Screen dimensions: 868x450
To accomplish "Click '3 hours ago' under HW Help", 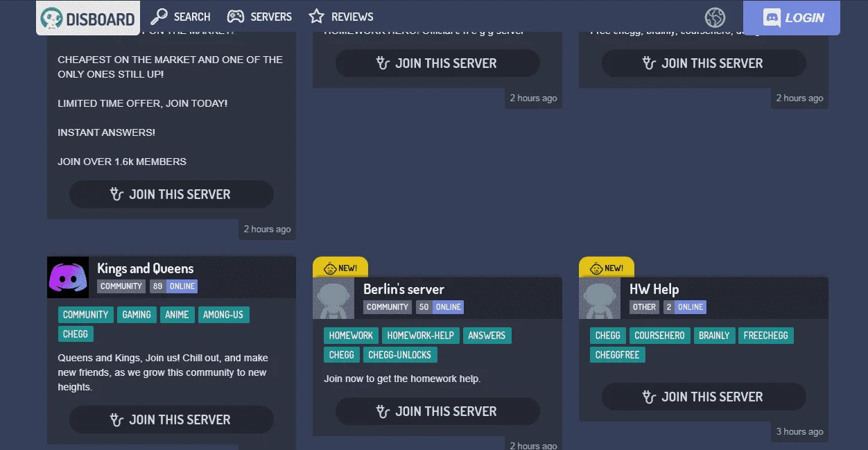I will click(x=799, y=431).
